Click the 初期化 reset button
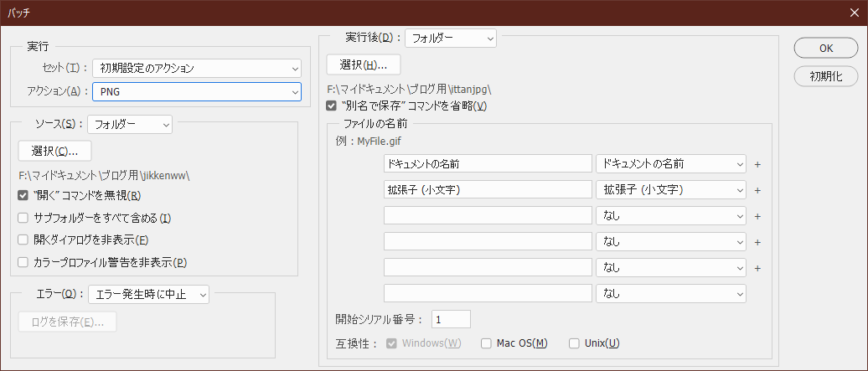 [x=826, y=76]
